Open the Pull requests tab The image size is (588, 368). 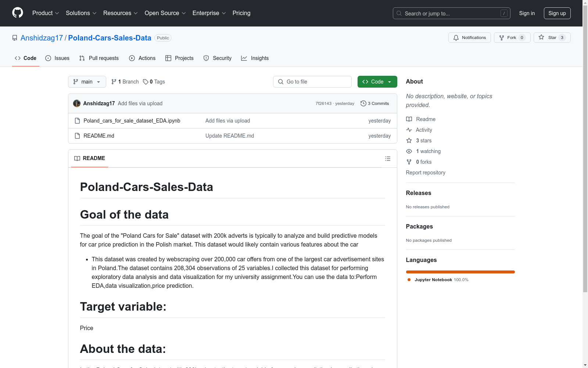point(99,58)
